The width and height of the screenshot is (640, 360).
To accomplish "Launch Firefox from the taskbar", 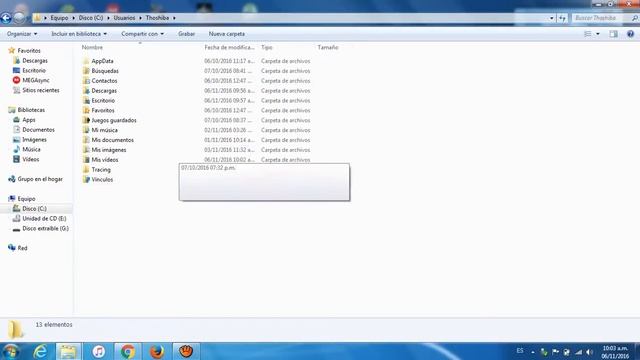I will [x=157, y=351].
